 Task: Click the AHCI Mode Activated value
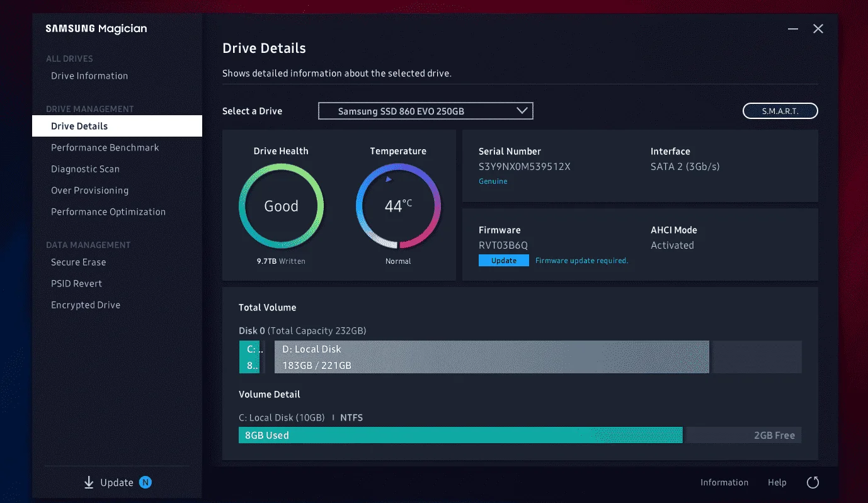(x=672, y=246)
